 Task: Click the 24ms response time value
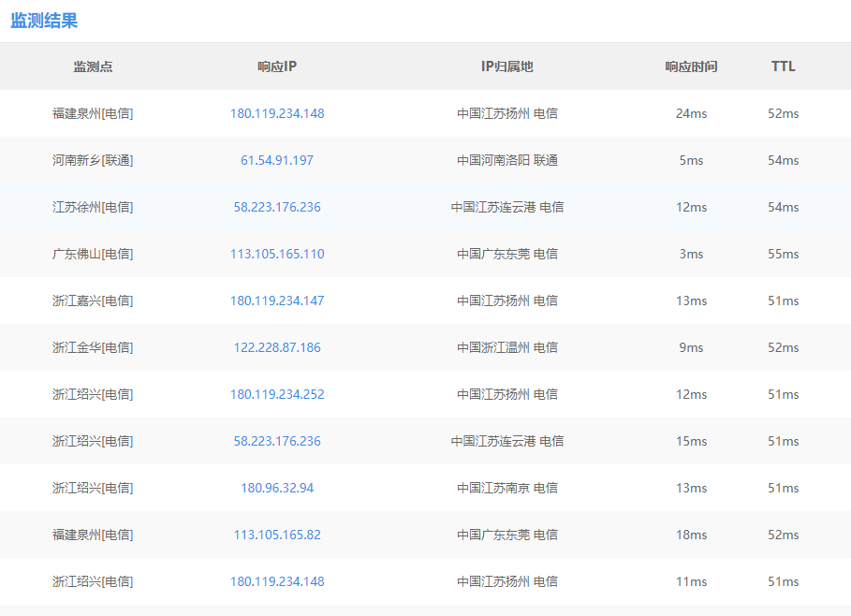pos(691,113)
